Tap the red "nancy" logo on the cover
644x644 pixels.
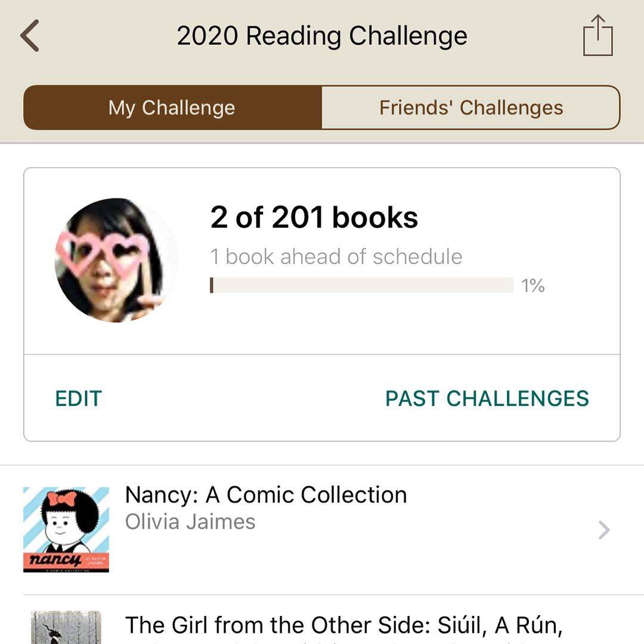tap(56, 560)
